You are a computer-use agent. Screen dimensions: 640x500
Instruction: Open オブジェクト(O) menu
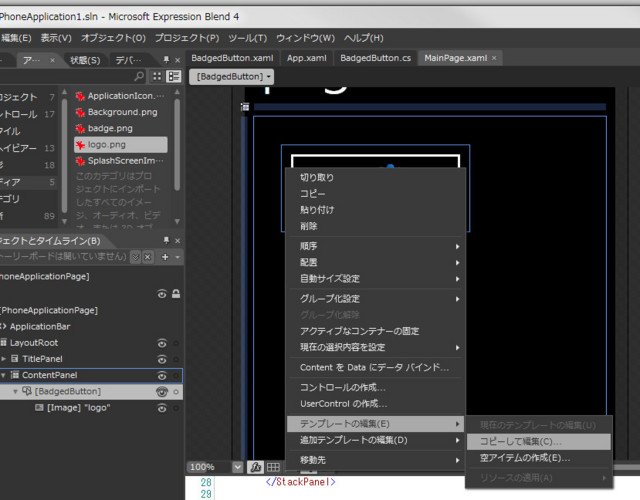[x=113, y=38]
